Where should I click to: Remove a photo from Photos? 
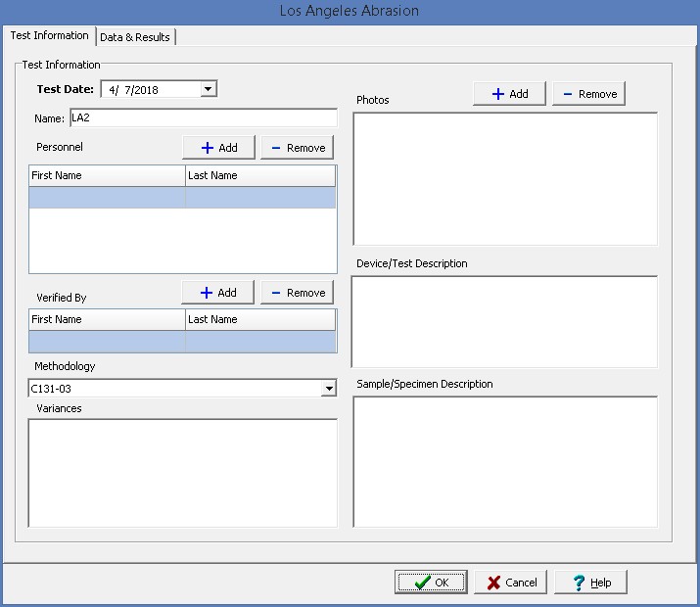coord(588,94)
